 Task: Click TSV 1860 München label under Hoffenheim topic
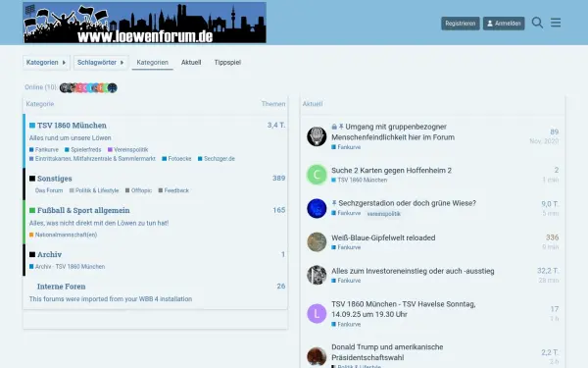click(360, 181)
